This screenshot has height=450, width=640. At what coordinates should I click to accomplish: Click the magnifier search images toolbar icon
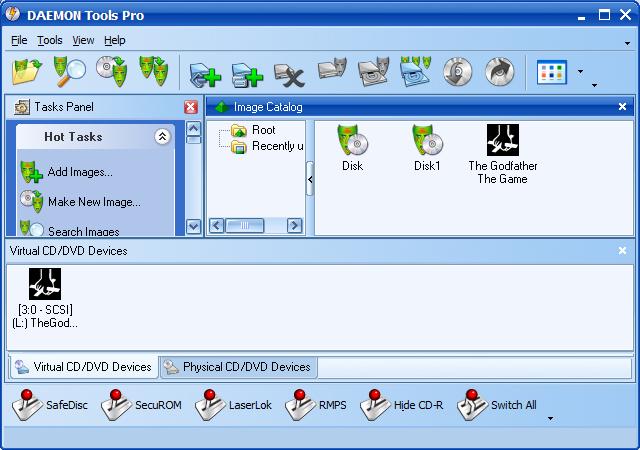point(68,72)
